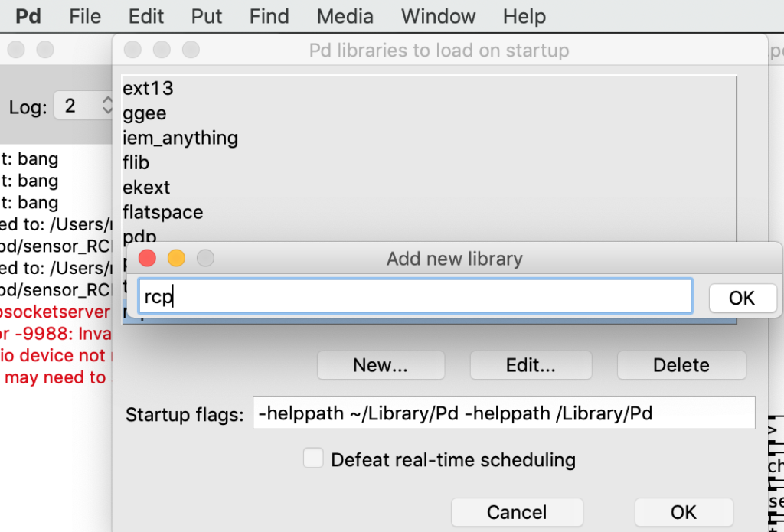Minimize the Add new library dialog
The image size is (784, 532).
[176, 258]
